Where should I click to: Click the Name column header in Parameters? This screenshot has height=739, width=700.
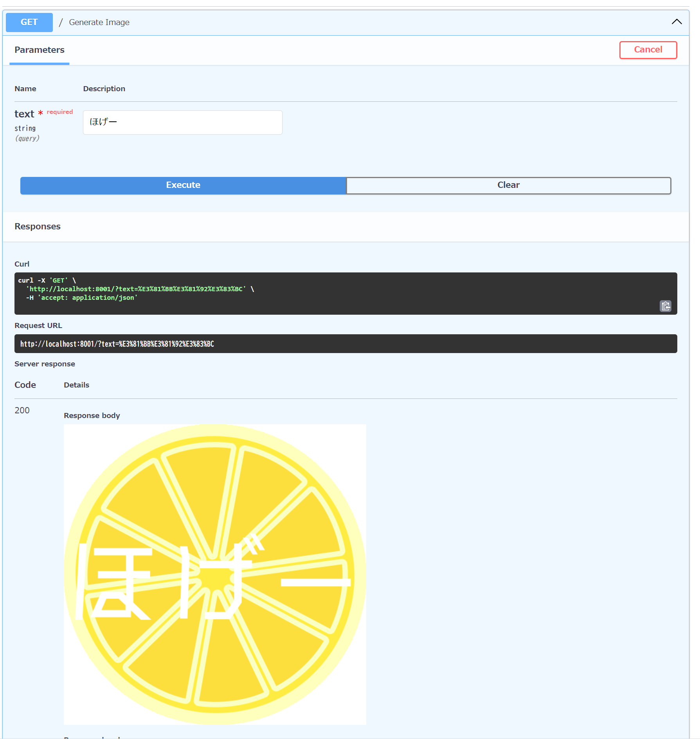[25, 88]
